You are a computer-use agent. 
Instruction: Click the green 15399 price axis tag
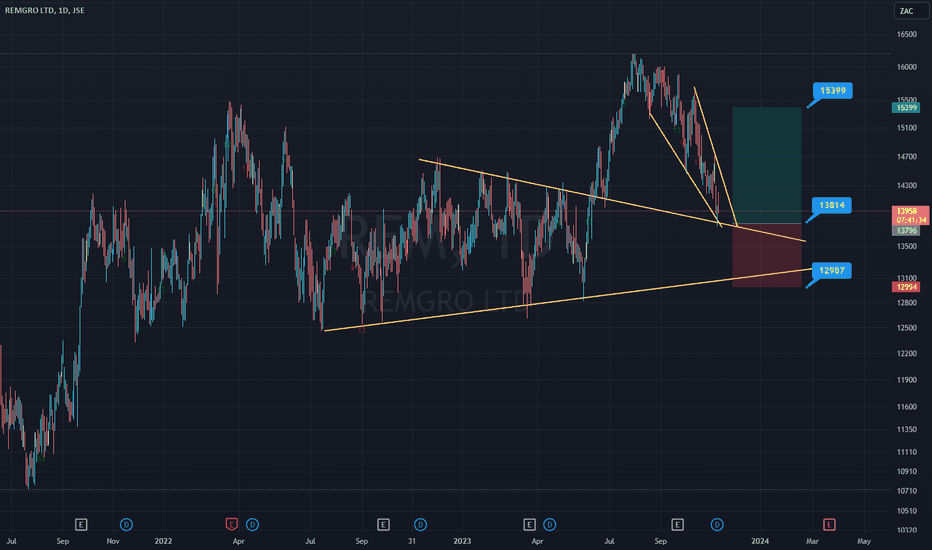pos(906,108)
